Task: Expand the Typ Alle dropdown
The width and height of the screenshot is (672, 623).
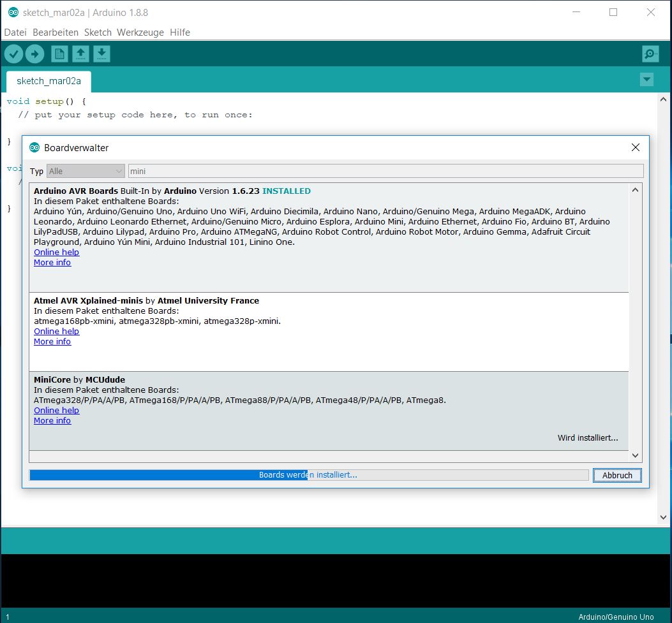Action: tap(86, 171)
